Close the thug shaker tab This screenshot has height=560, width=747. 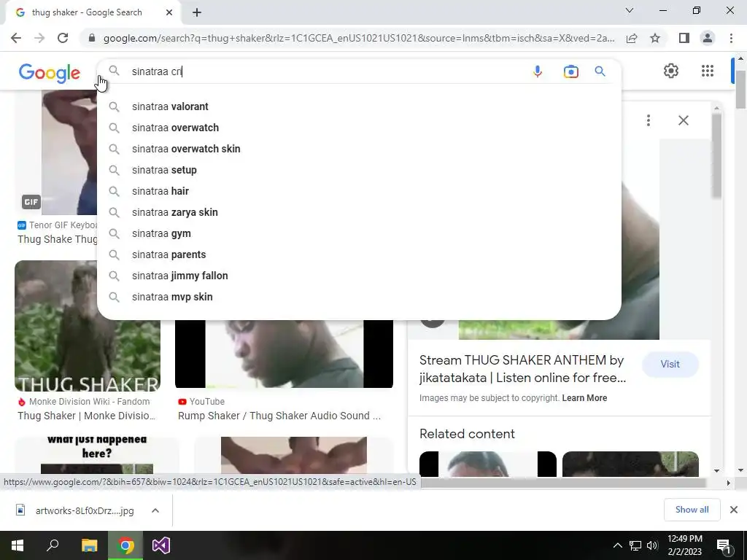tap(169, 12)
